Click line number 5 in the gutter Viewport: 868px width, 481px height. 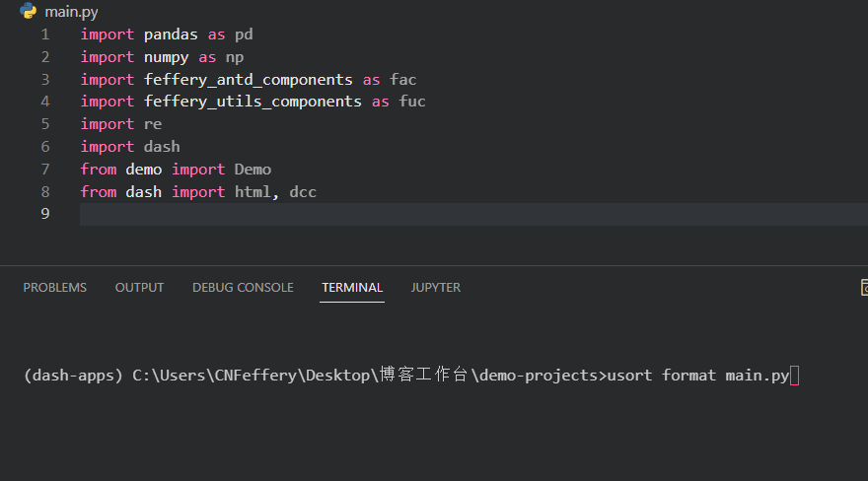click(x=45, y=124)
